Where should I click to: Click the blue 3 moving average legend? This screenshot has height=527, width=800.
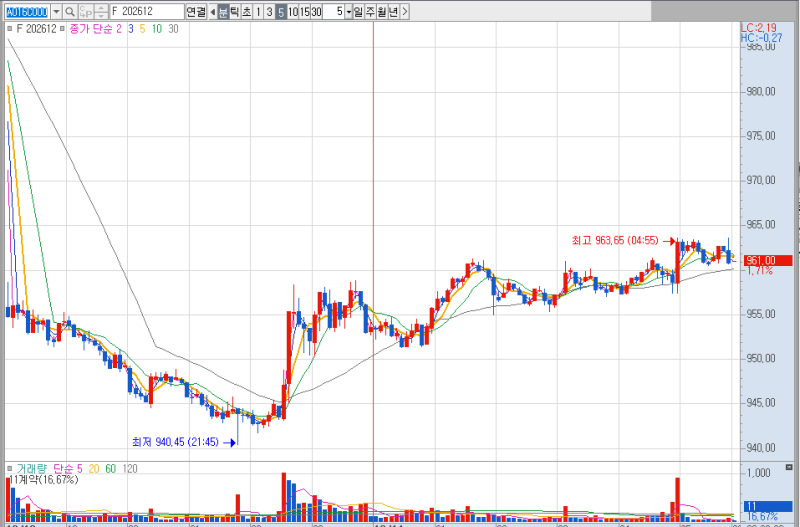pyautogui.click(x=131, y=29)
